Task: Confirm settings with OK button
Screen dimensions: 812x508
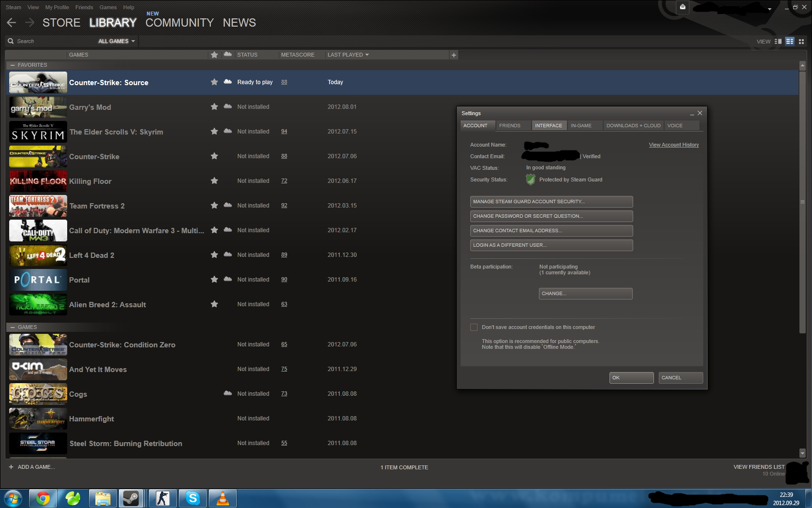Action: pos(632,378)
